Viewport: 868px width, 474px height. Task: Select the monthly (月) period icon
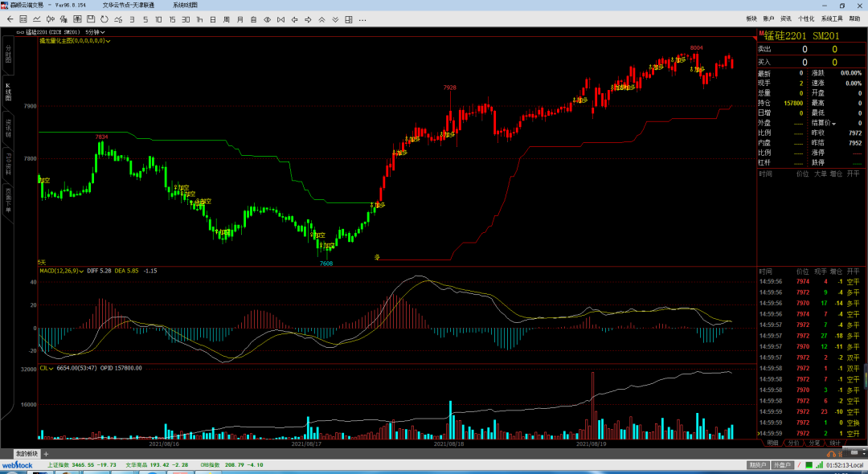[x=240, y=19]
